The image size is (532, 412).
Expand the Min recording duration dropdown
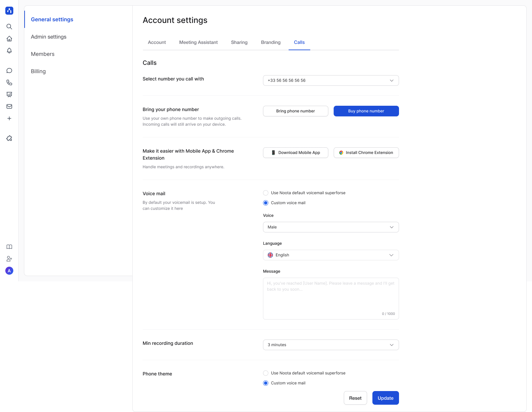331,345
